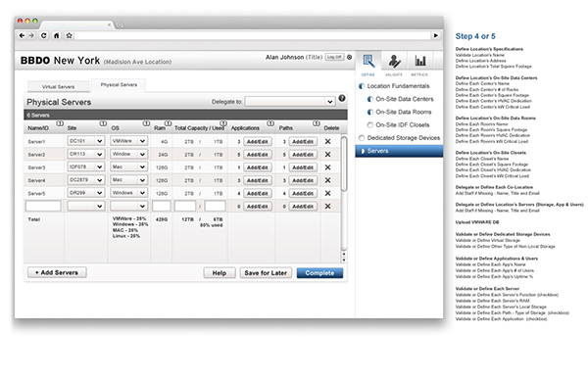Image resolution: width=588 pixels, height=380 pixels.
Task: Open the Delegate to dropdown
Action: (x=289, y=102)
